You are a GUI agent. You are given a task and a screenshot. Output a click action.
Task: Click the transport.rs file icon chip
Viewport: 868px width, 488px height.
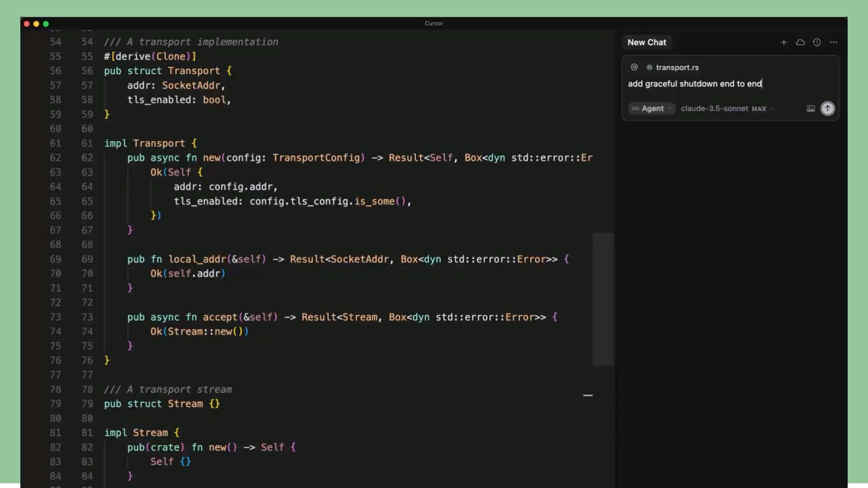650,67
